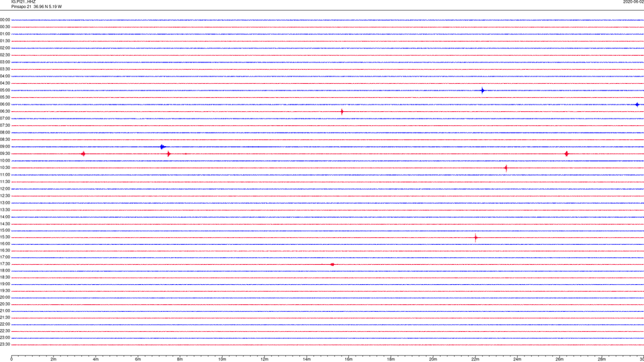This screenshot has width=644, height=362.
Task: Click the 03:00 time label
Action: [x=5, y=62]
